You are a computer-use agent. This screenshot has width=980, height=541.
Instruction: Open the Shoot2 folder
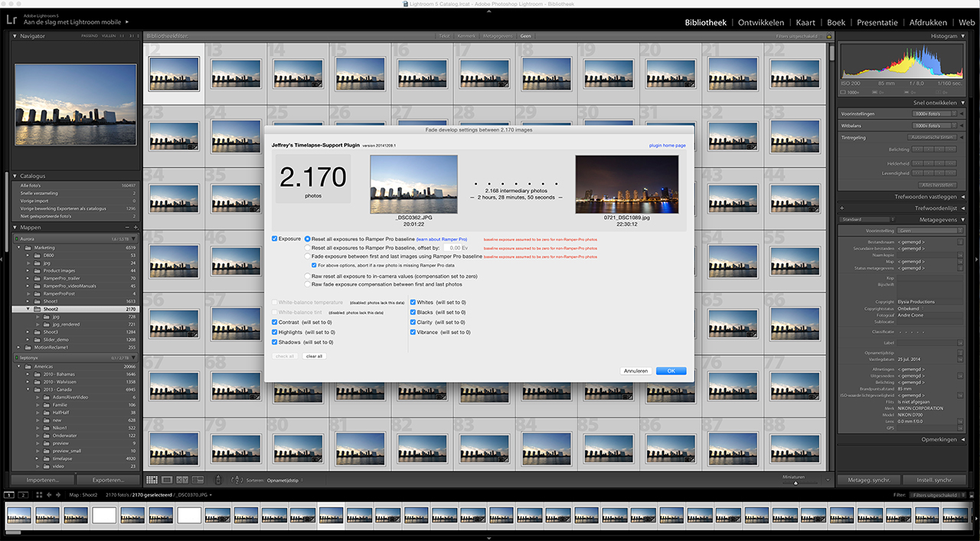click(x=75, y=309)
